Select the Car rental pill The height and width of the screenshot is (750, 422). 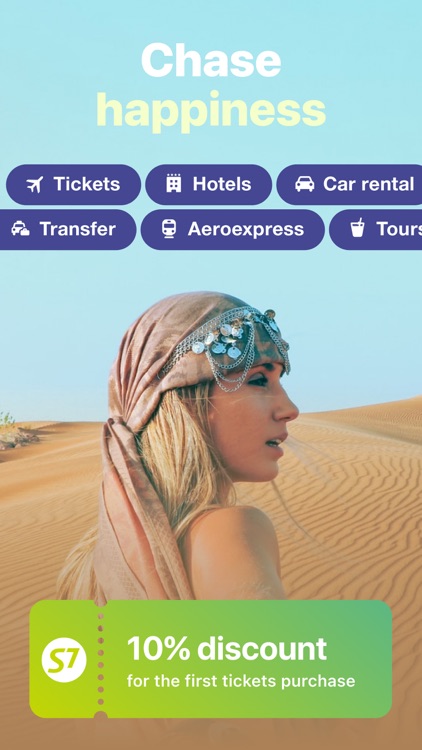349,184
